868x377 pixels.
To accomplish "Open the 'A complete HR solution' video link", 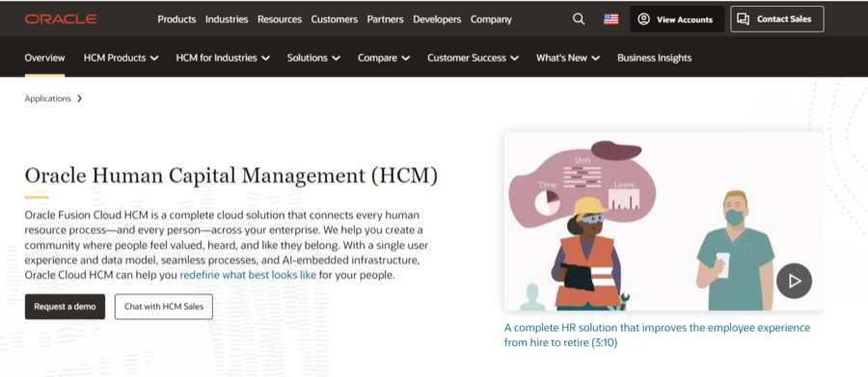I will [x=657, y=335].
